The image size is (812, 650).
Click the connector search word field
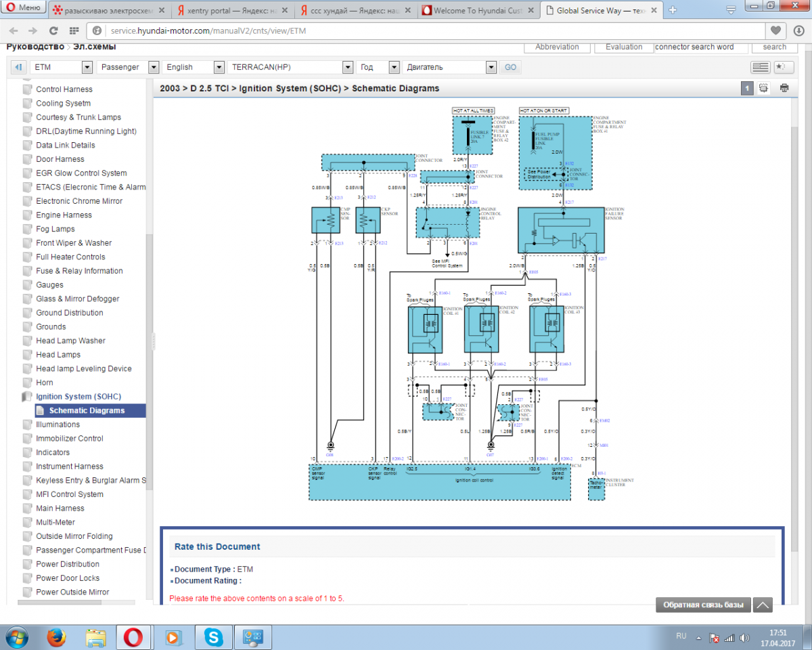(702, 47)
